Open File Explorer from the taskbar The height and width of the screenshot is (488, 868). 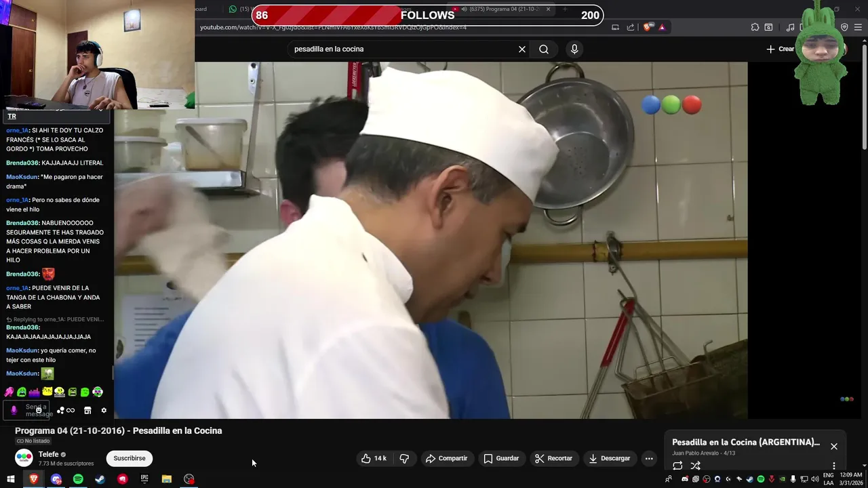[167, 479]
